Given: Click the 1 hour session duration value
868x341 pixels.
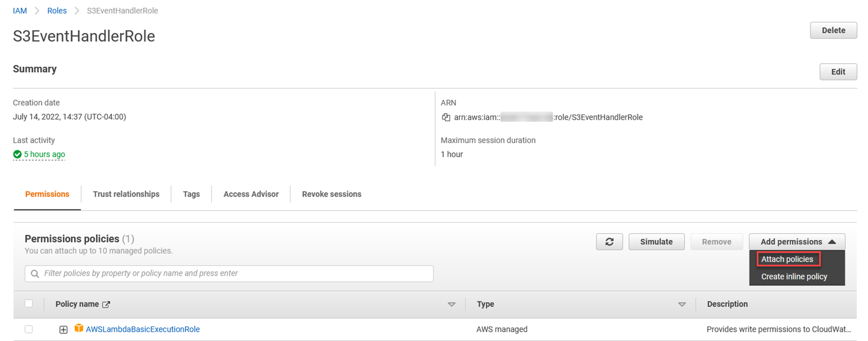Looking at the screenshot, I should 452,154.
